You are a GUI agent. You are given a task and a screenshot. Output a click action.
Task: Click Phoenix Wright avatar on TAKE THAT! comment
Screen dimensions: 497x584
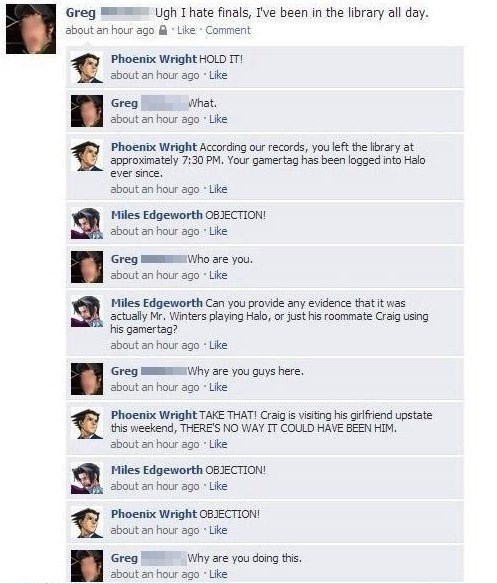click(87, 423)
